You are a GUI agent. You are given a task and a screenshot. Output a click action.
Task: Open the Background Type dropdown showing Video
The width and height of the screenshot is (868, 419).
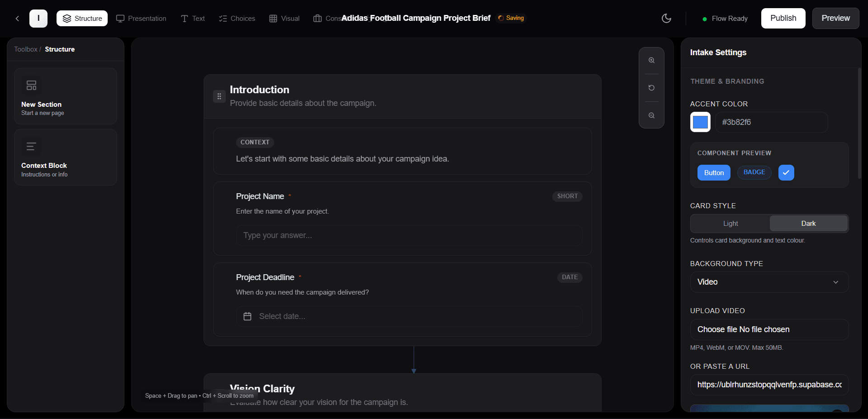768,282
